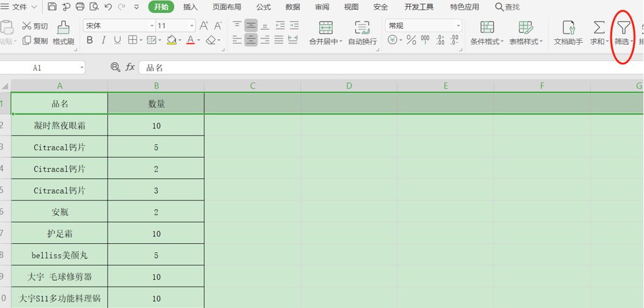Switch to the 页面布局 tab
Screen dimensions: 644x308
click(x=227, y=7)
